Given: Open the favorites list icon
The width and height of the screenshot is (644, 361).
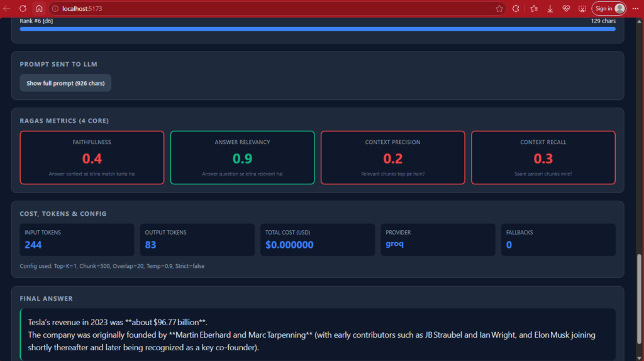Looking at the screenshot, I should [x=534, y=9].
